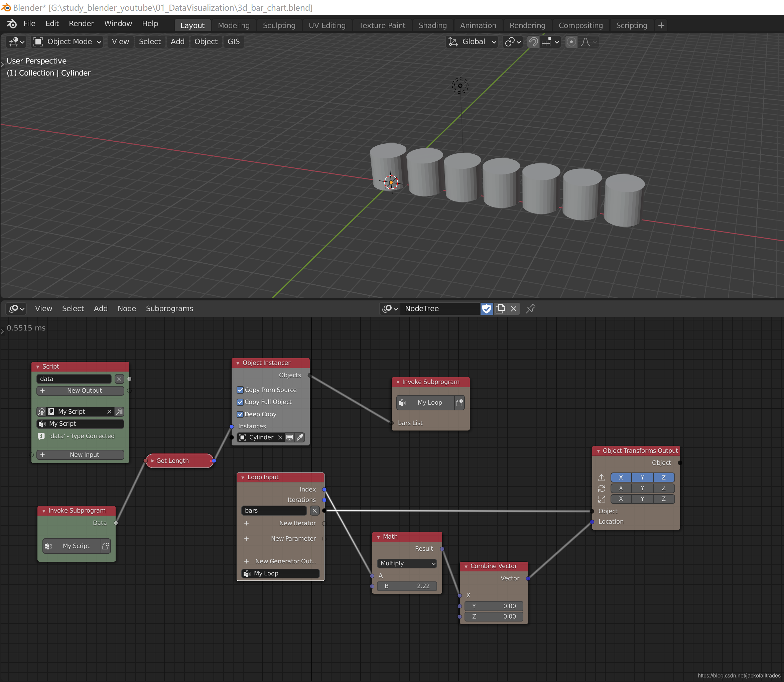Click the duplicate NodeTree icon
784x682 pixels.
(500, 309)
